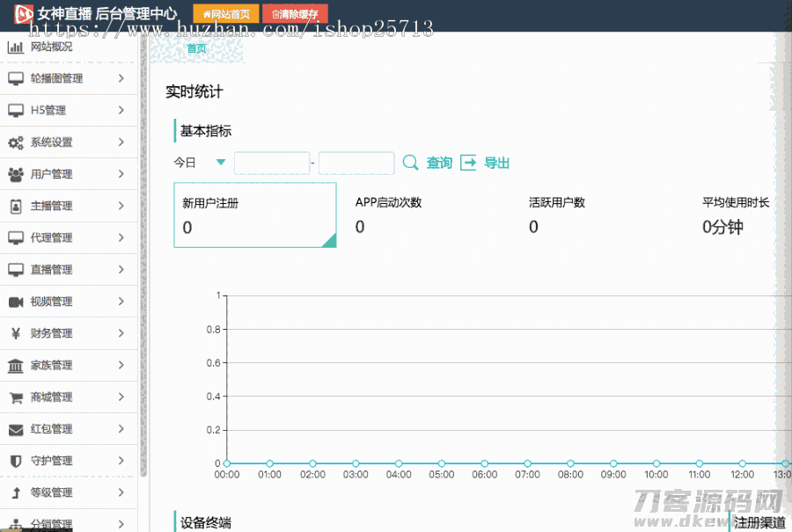
Task: Expand the 红包管理 chevron
Action: [x=121, y=428]
